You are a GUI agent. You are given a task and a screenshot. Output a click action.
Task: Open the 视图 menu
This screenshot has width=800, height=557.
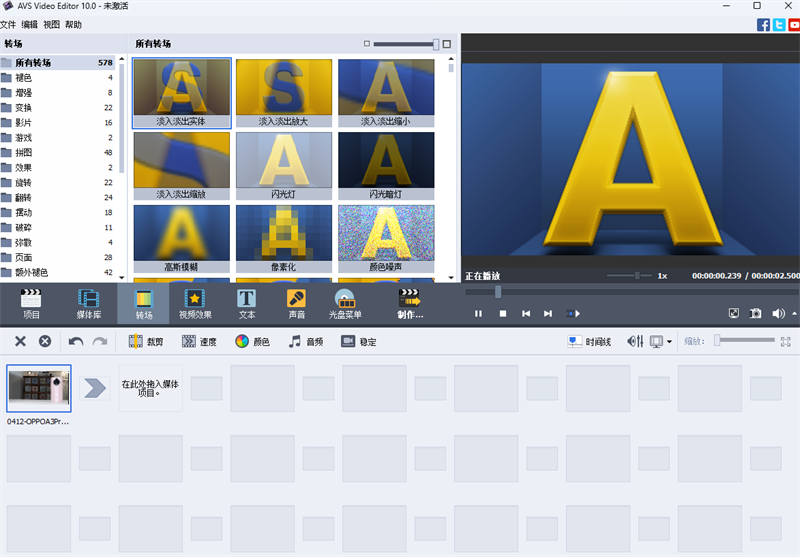point(51,25)
